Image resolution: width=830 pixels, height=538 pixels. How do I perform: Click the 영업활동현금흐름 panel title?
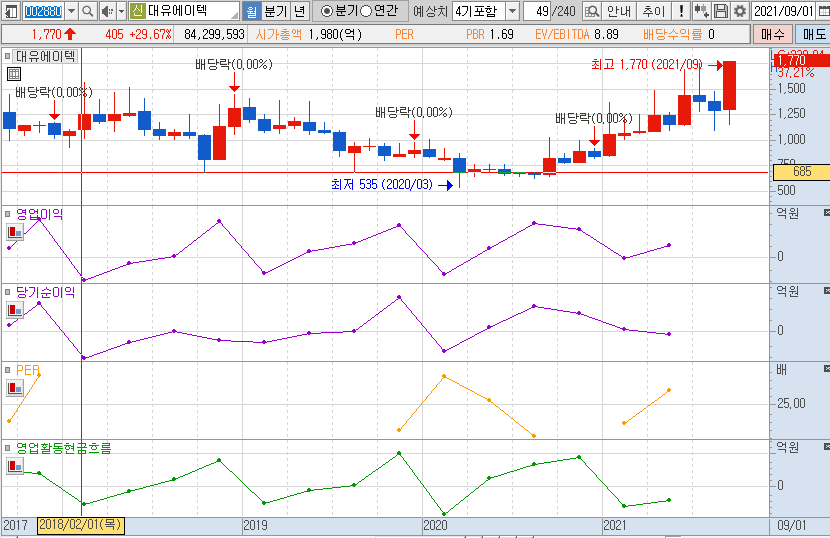64,448
